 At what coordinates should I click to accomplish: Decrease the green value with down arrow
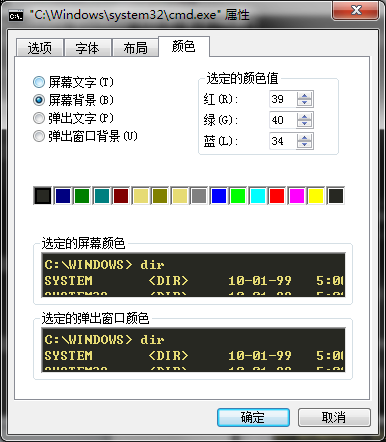point(304,124)
